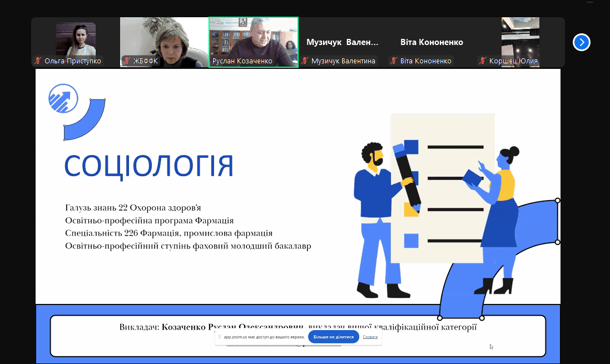
Task: Click the line Освітньо-професійний ступінь фаховий молодший бакалавр
Action: tap(189, 246)
